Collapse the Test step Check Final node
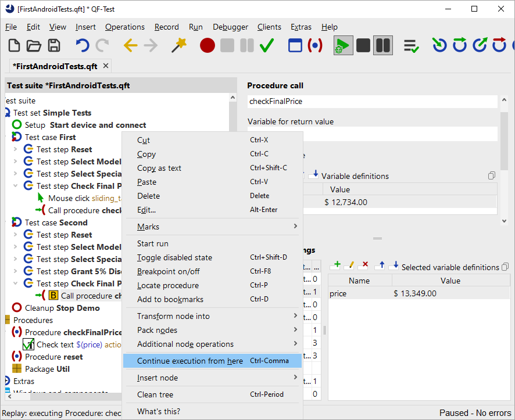Image resolution: width=515 pixels, height=420 pixels. (15, 186)
